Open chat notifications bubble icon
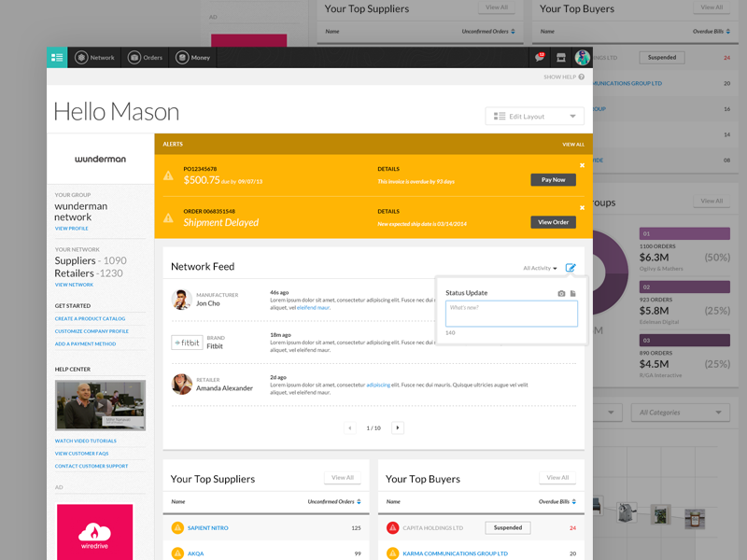 (540, 58)
